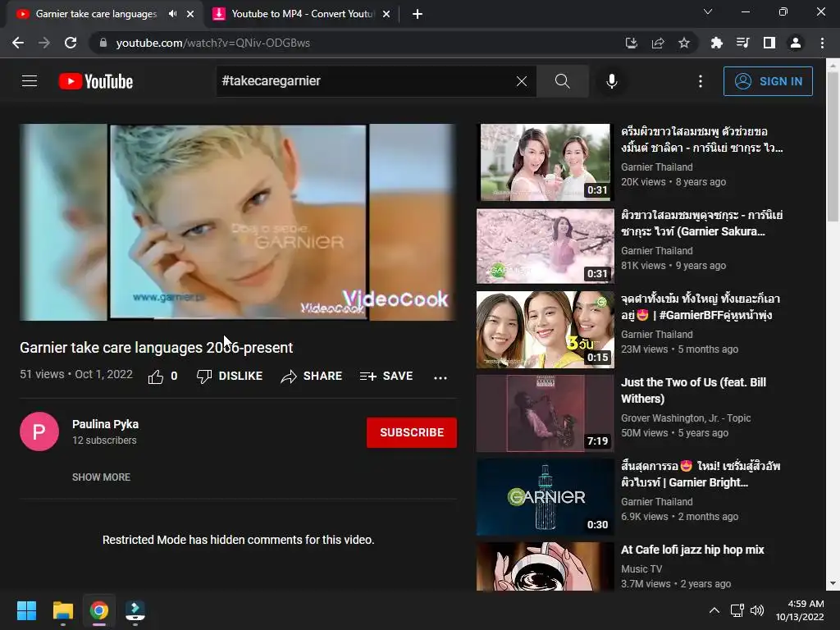
Task: Save the video to a playlist
Action: tap(386, 376)
